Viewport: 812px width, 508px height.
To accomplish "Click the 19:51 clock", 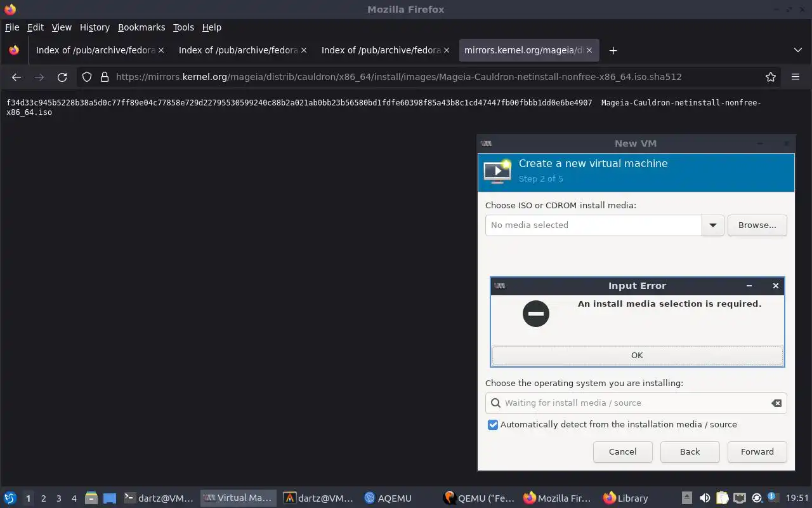I will click(x=797, y=498).
